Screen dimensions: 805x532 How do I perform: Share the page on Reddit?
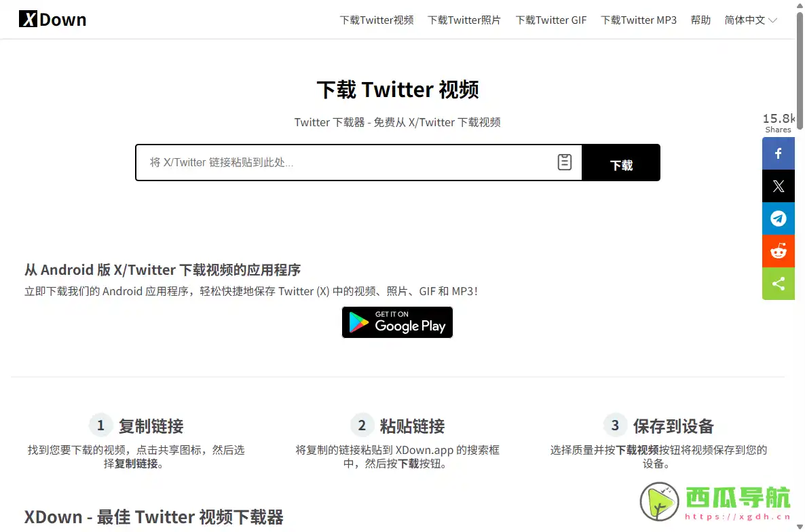click(x=779, y=251)
